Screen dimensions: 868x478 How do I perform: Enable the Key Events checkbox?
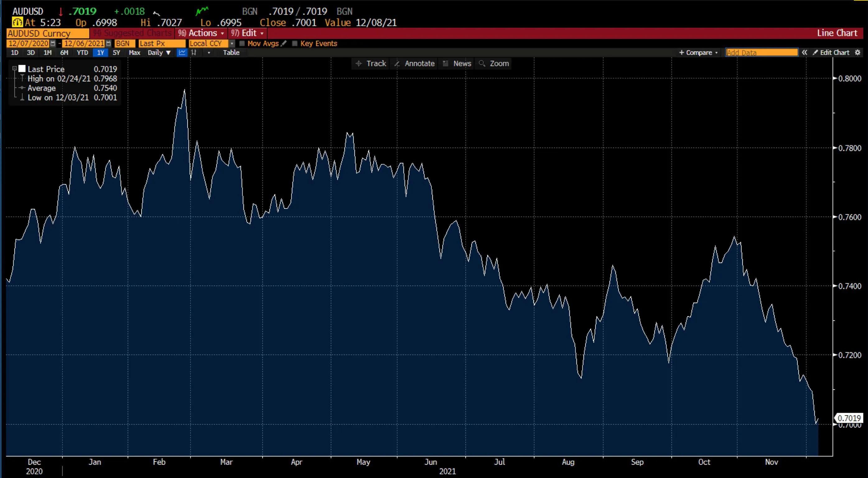pyautogui.click(x=295, y=44)
